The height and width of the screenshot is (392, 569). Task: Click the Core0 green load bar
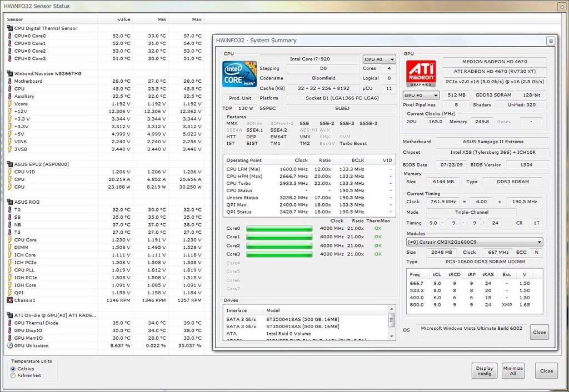click(279, 229)
